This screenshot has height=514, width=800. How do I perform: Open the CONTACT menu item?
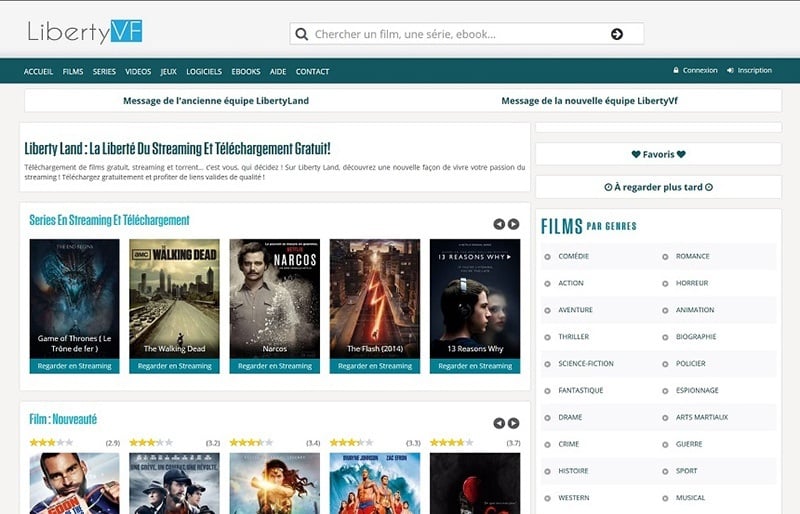coord(312,71)
